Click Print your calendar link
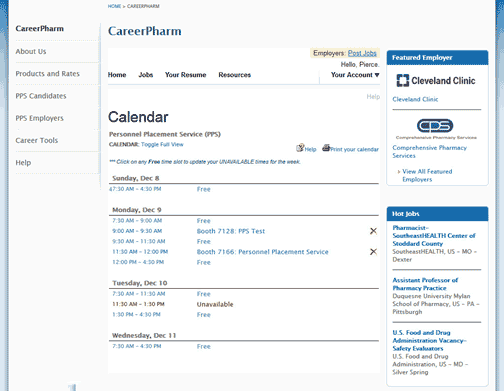504x391 pixels. [354, 149]
